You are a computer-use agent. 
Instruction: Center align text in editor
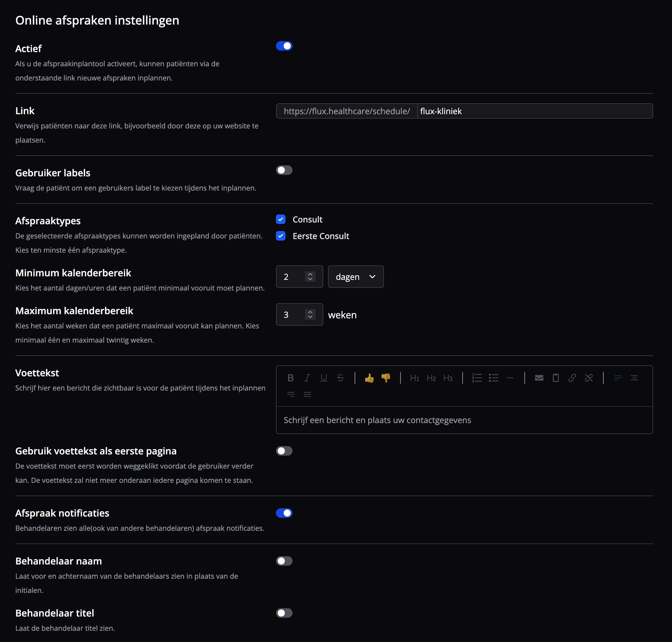634,378
